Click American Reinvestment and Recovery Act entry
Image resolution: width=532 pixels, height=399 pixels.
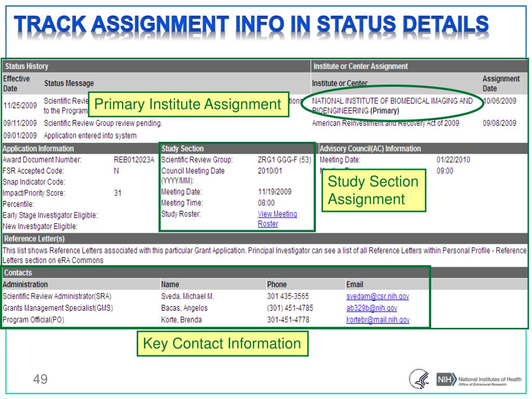(385, 123)
